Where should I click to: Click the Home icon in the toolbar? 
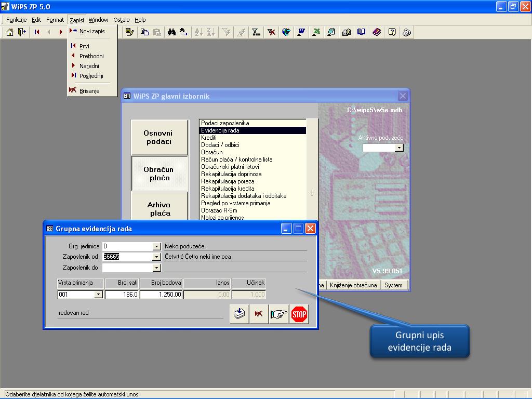(10, 32)
